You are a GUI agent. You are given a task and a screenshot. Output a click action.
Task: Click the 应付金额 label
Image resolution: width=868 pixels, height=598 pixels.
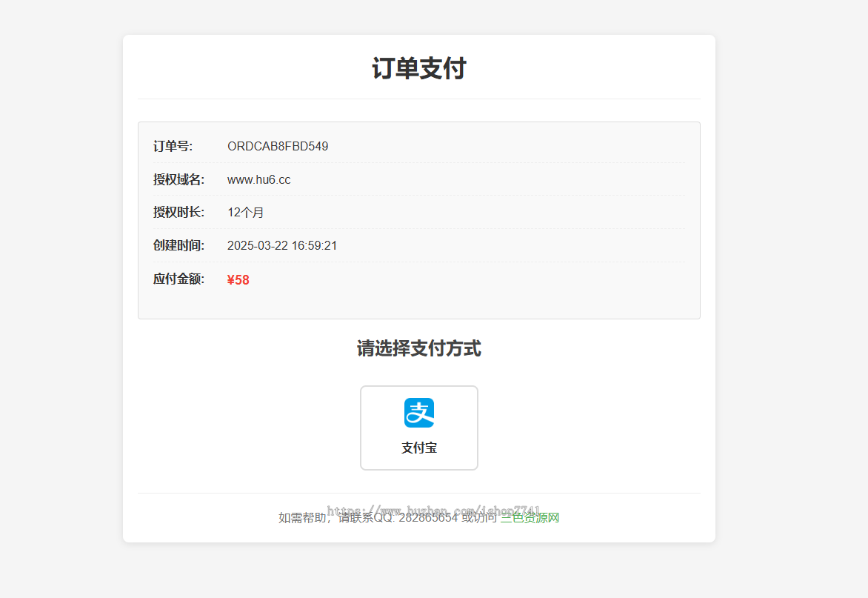(x=178, y=279)
